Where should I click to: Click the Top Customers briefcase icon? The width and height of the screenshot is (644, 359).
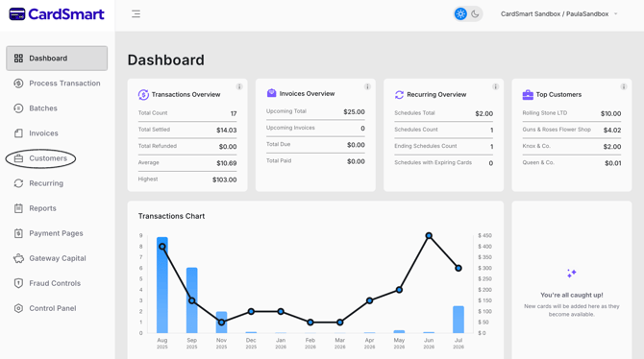(x=528, y=95)
